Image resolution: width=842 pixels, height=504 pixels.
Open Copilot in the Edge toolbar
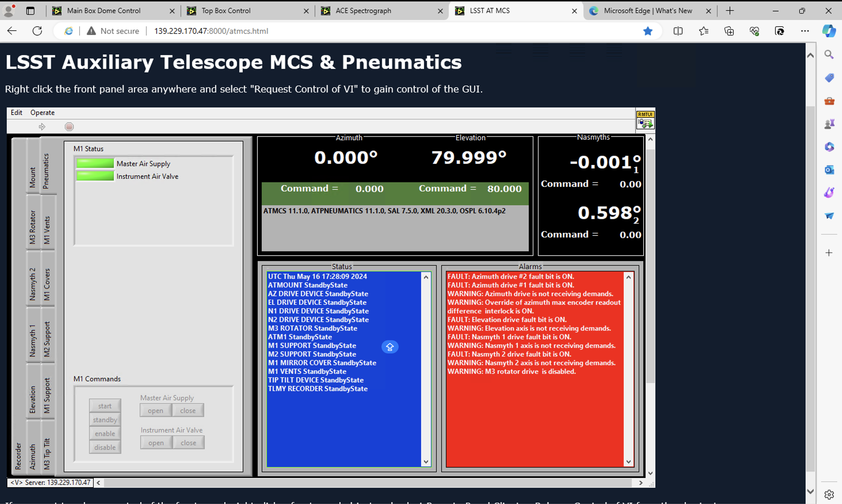coord(829,31)
